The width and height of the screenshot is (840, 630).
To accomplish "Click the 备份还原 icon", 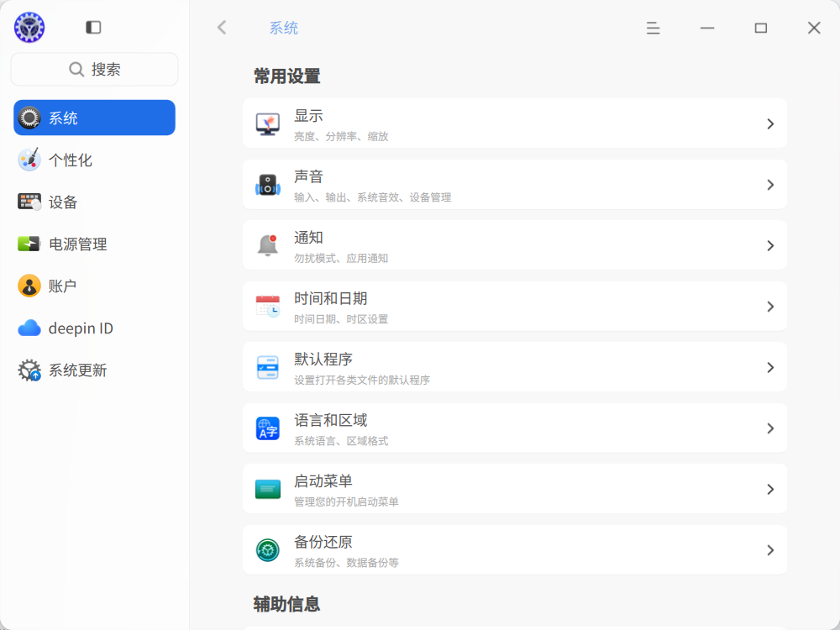I will click(268, 550).
